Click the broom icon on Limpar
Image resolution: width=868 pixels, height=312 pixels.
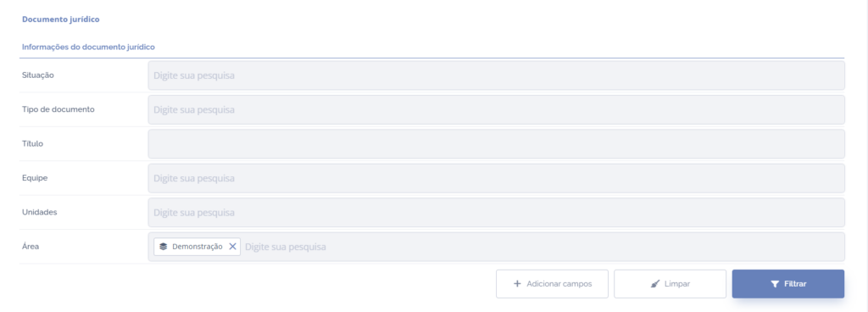pyautogui.click(x=655, y=284)
